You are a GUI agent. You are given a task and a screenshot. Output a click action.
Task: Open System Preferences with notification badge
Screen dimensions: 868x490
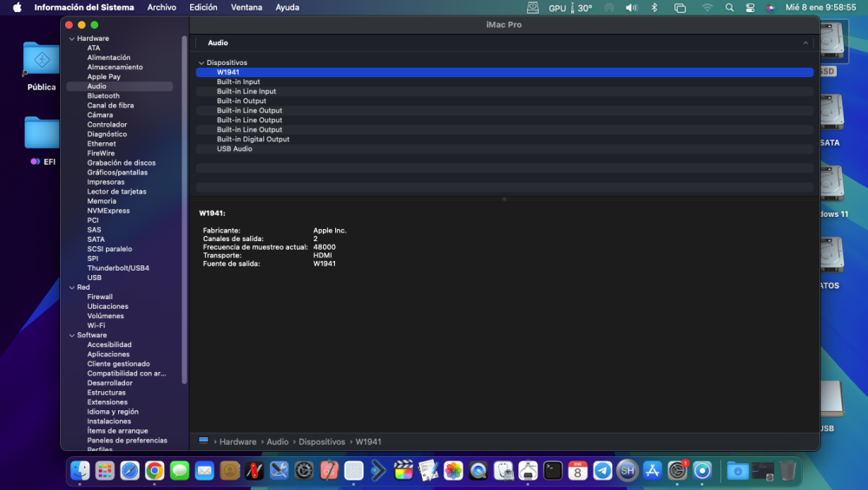pyautogui.click(x=677, y=471)
